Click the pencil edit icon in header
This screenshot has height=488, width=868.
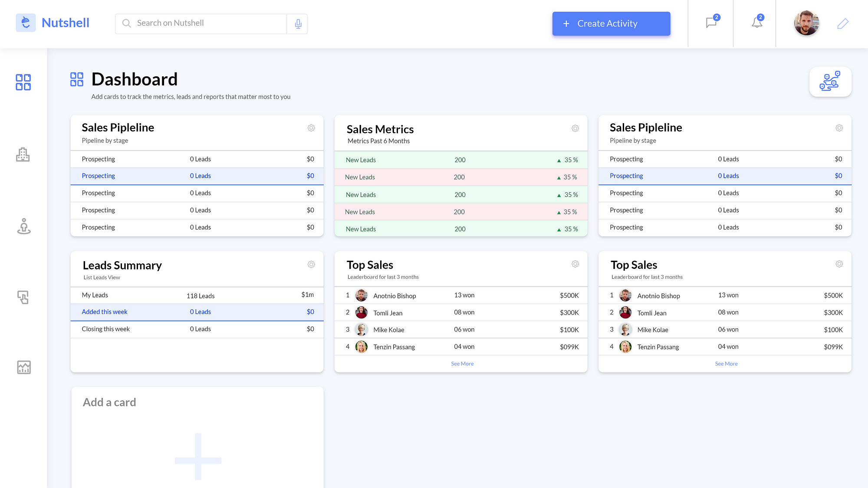[x=842, y=23]
